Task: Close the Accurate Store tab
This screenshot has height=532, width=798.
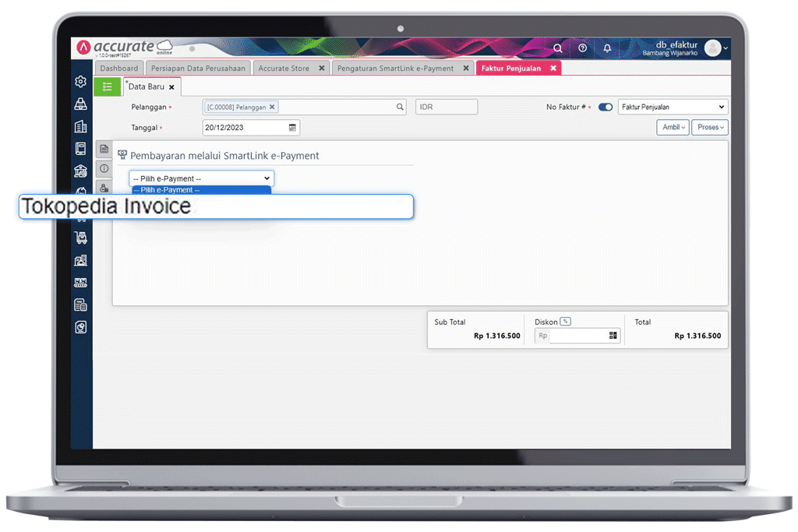Action: [x=322, y=68]
